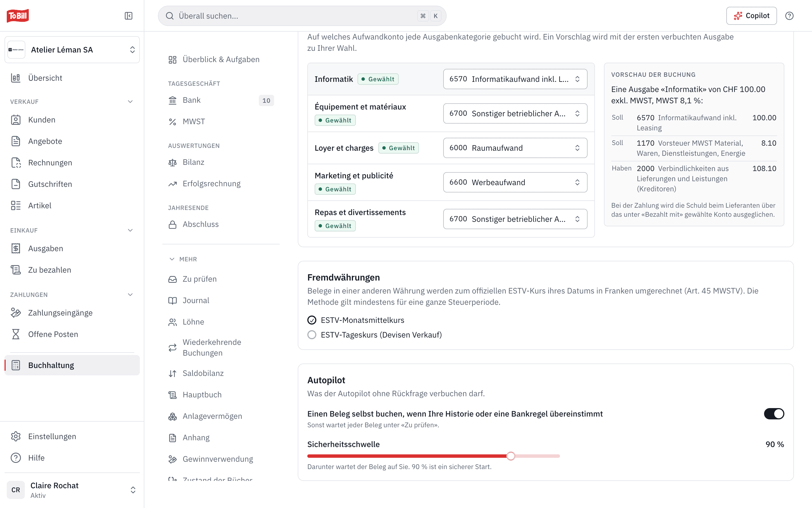Open Gutschriften
Screen dimensions: 812x508
point(72,184)
